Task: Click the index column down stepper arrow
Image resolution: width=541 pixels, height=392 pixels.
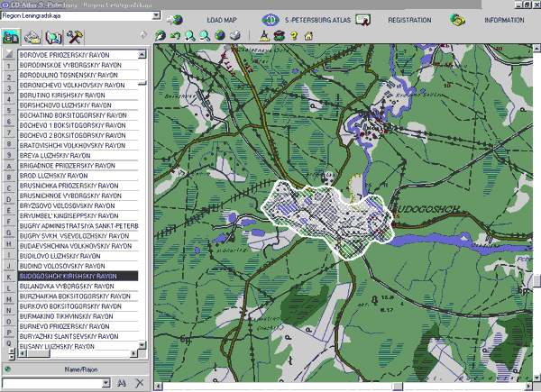Action: pyautogui.click(x=12, y=357)
